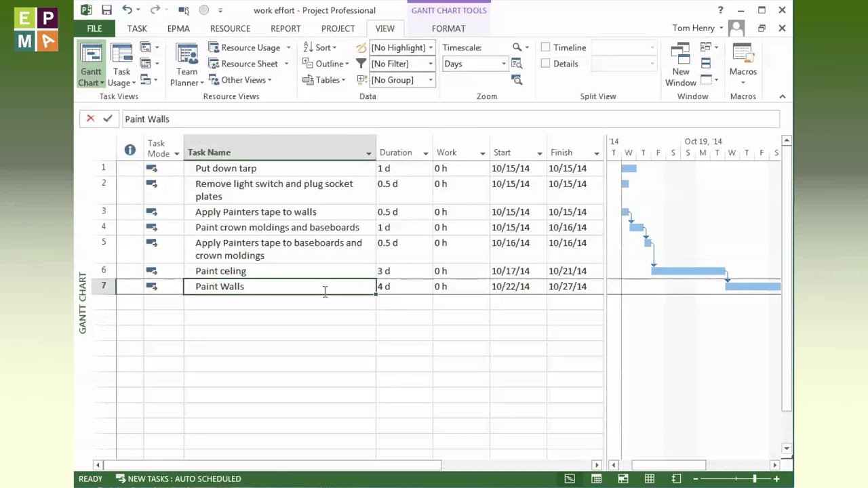Click the zoom slider handle
The height and width of the screenshot is (488, 868).
click(x=754, y=479)
